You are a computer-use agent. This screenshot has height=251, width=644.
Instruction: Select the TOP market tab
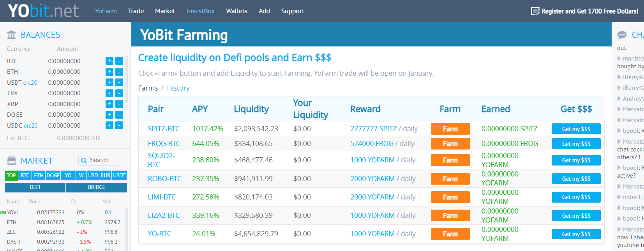click(x=11, y=176)
